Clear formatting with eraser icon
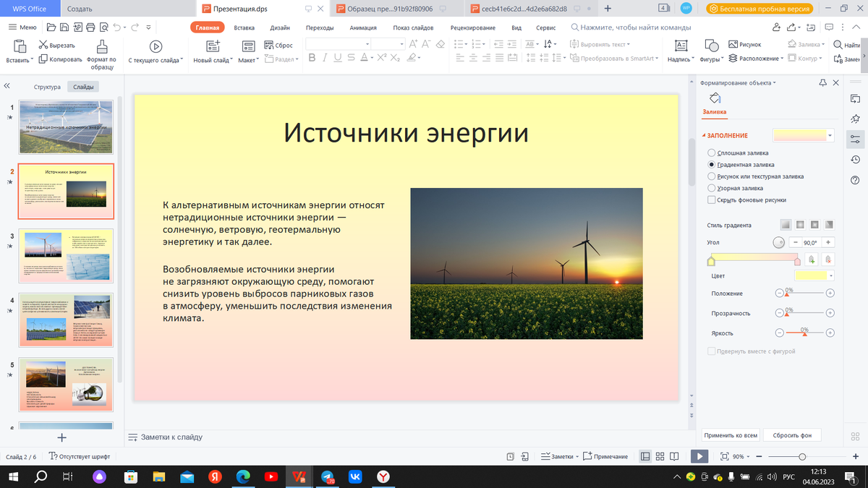Image resolution: width=868 pixels, height=488 pixels. tap(441, 44)
